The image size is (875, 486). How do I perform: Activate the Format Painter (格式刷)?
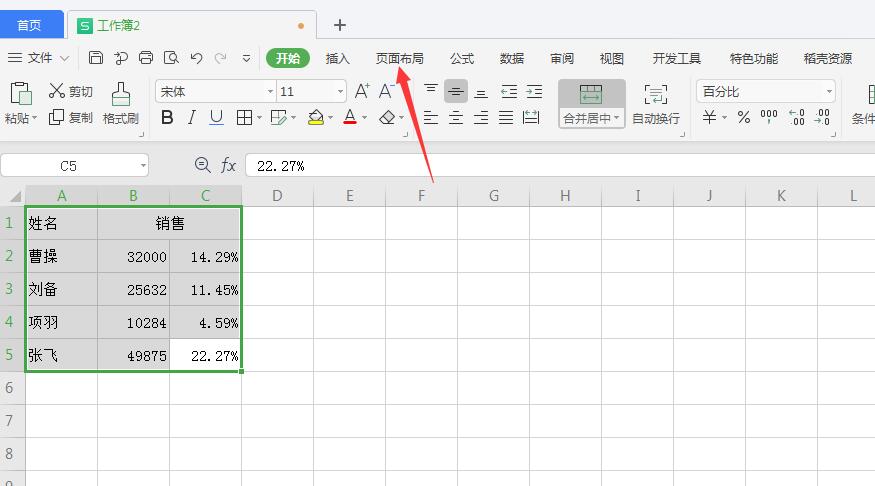121,103
